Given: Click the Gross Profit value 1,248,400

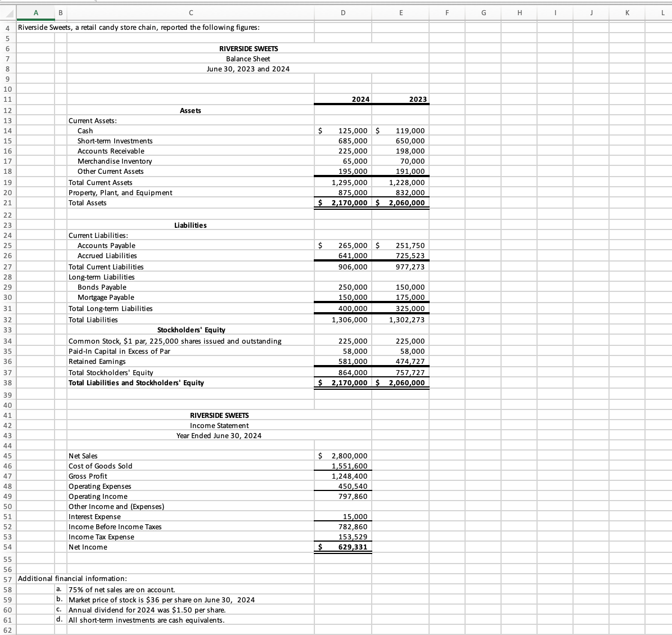Looking at the screenshot, I should pyautogui.click(x=343, y=476).
